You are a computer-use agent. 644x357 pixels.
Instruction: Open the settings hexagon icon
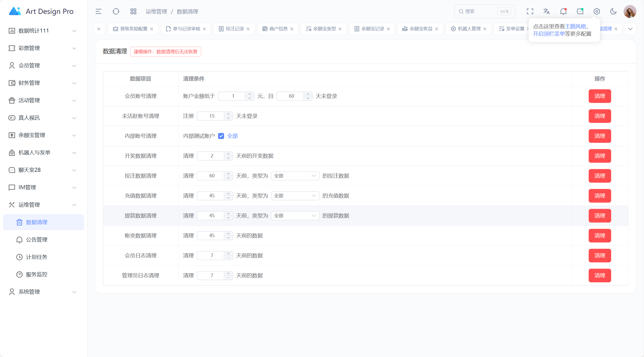tap(597, 11)
